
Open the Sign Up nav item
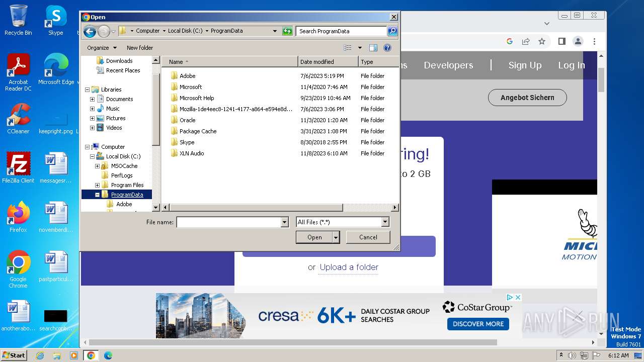click(525, 65)
